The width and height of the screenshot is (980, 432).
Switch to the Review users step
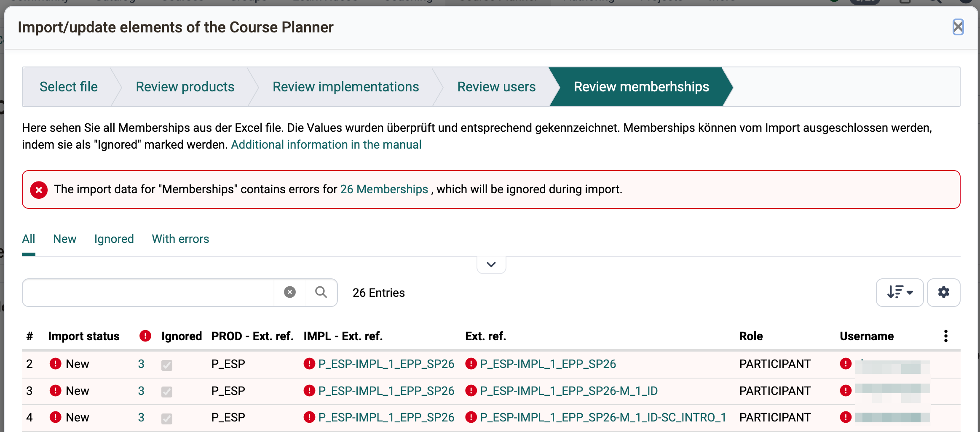(496, 87)
